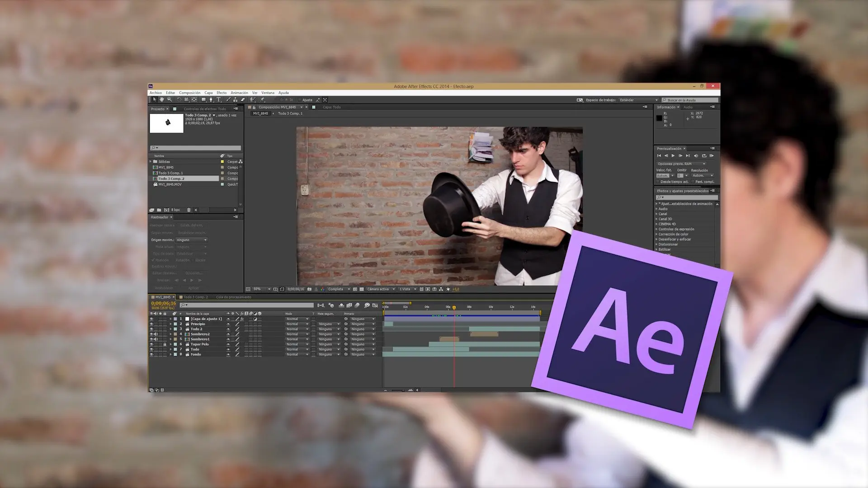The width and height of the screenshot is (868, 488).
Task: Start RAM preview in Previsualización panel
Action: click(x=712, y=156)
